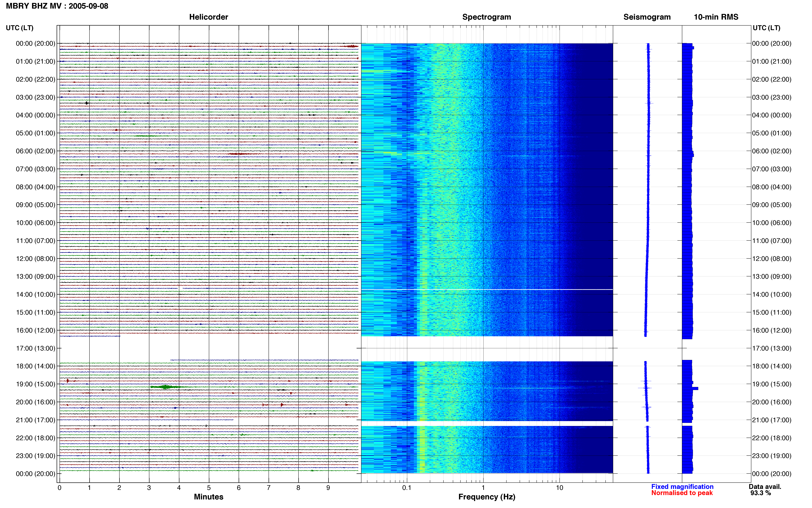Screen dimensions: 812x508
Task: Click the left axis label 01:00 (21:00)
Action: click(x=36, y=61)
